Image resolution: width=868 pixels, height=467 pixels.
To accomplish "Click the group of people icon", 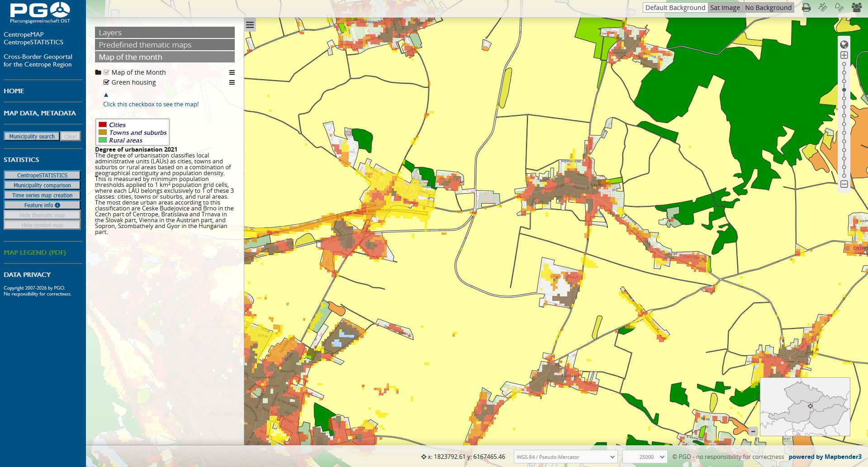I will (x=856, y=8).
